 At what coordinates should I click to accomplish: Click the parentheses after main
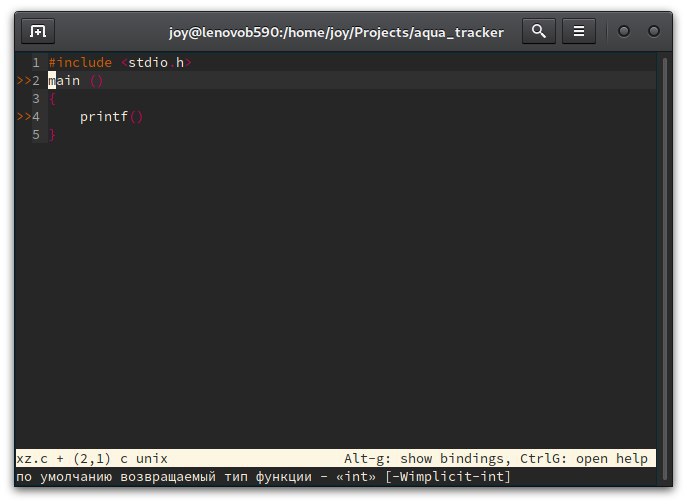tap(96, 81)
